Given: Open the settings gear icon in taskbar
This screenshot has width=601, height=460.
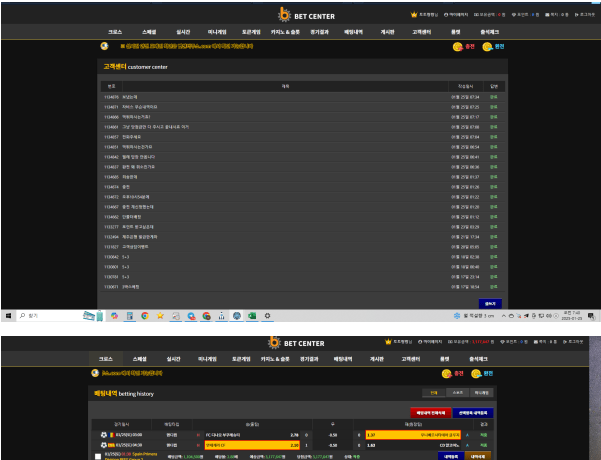Looking at the screenshot, I should click(267, 316).
